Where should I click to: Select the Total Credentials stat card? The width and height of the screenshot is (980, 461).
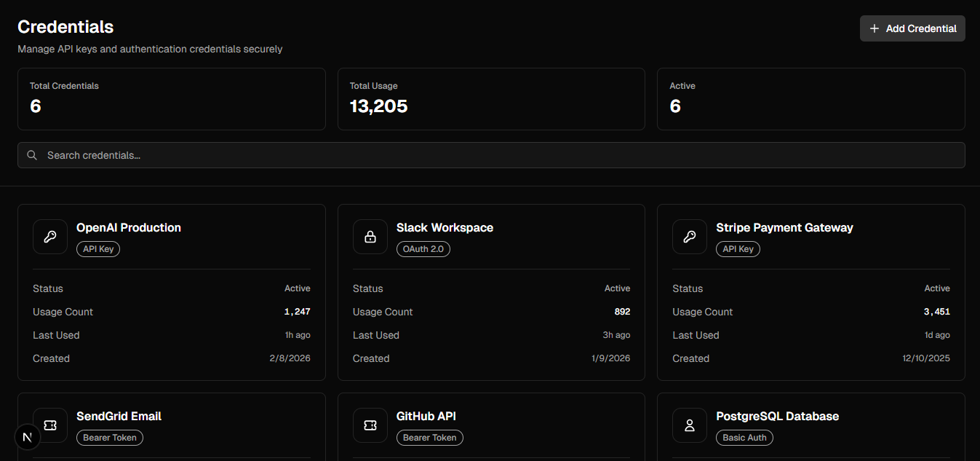(x=172, y=99)
